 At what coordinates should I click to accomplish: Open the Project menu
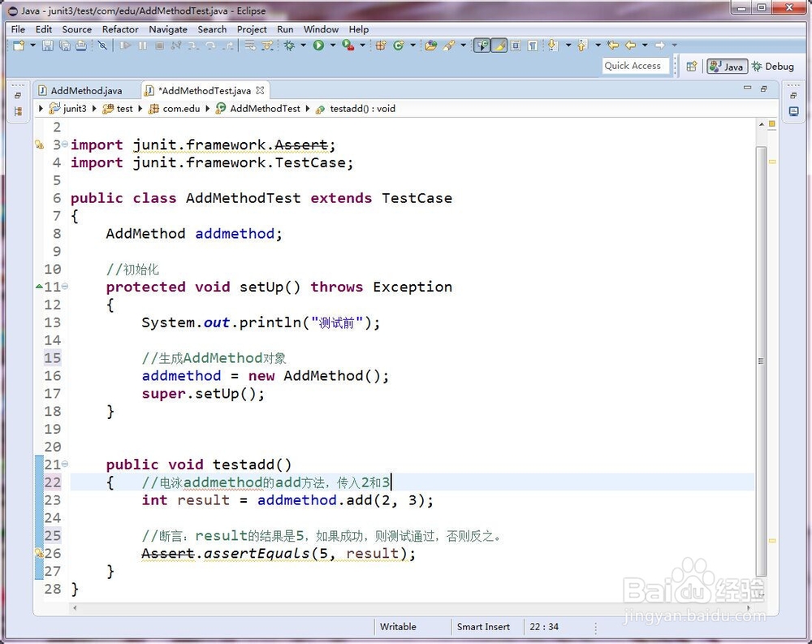(x=252, y=29)
